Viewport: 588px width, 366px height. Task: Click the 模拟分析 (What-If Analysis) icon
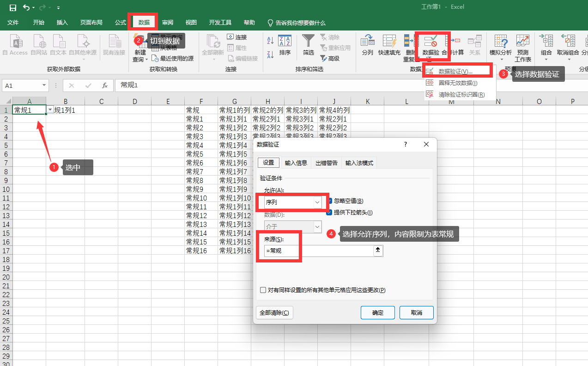coord(501,45)
